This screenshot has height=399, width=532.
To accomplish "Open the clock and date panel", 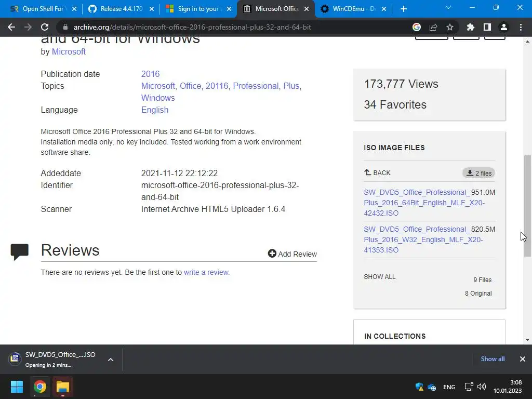I will pos(508,387).
